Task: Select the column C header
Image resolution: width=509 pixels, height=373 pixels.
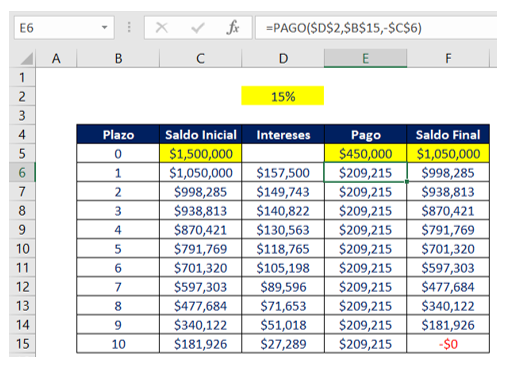Action: pos(200,58)
